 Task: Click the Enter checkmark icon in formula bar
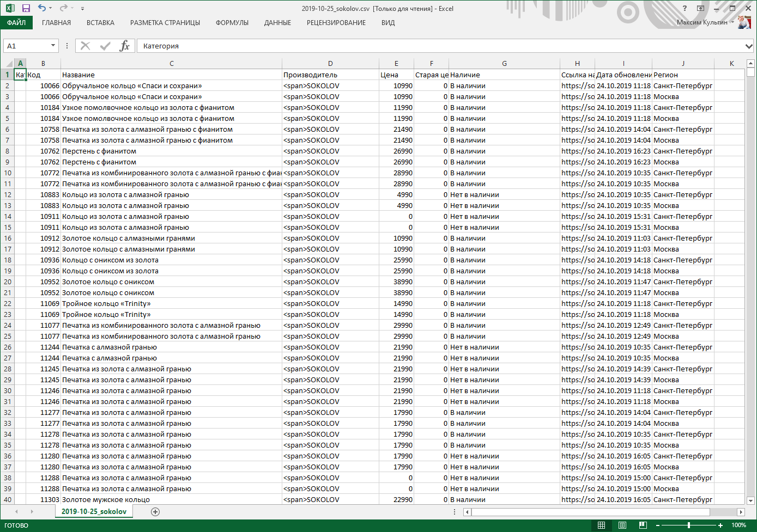coord(105,46)
